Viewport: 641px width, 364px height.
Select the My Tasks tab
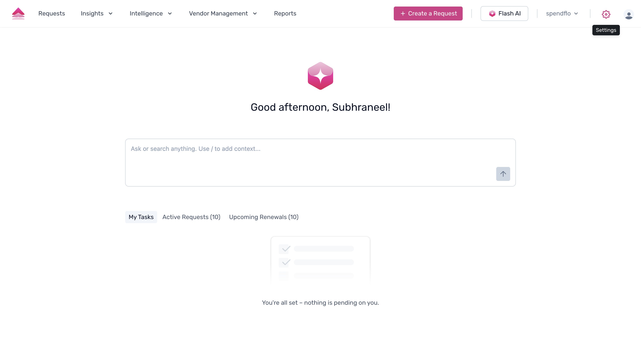[141, 217]
